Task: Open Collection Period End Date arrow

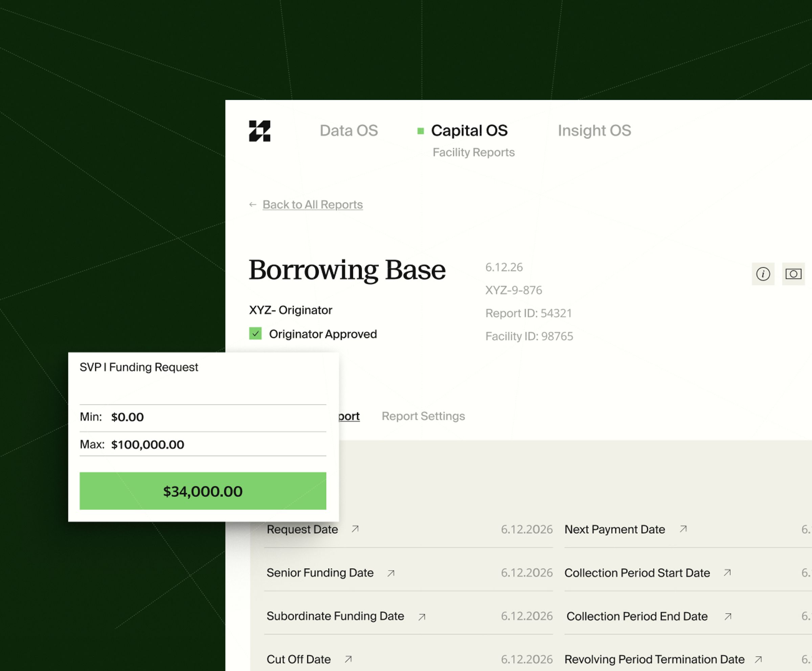Action: (x=728, y=617)
